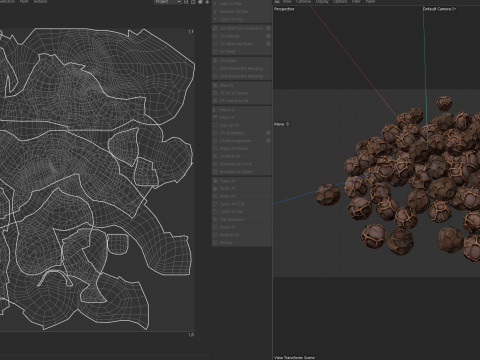Apply Boundary to Quad
This screenshot has height=360, width=480.
click(x=241, y=172)
